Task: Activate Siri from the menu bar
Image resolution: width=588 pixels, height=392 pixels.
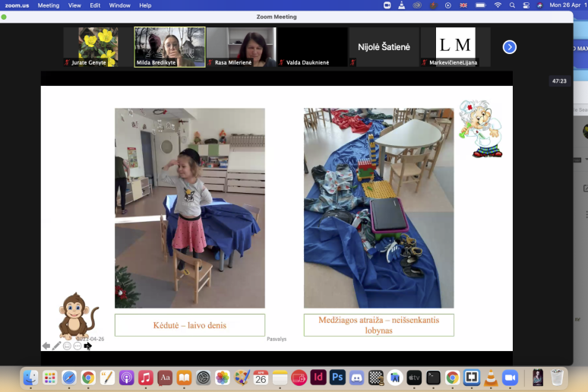Action: pos(540,5)
